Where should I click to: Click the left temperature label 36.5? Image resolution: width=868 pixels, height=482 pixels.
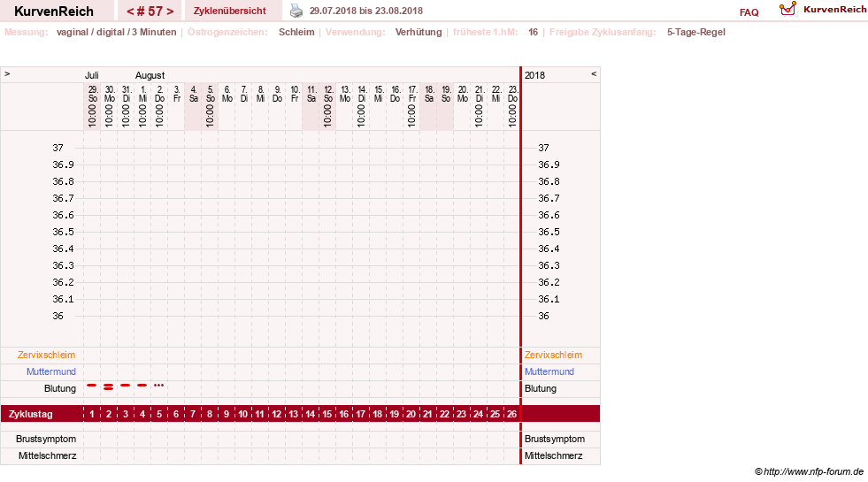63,232
